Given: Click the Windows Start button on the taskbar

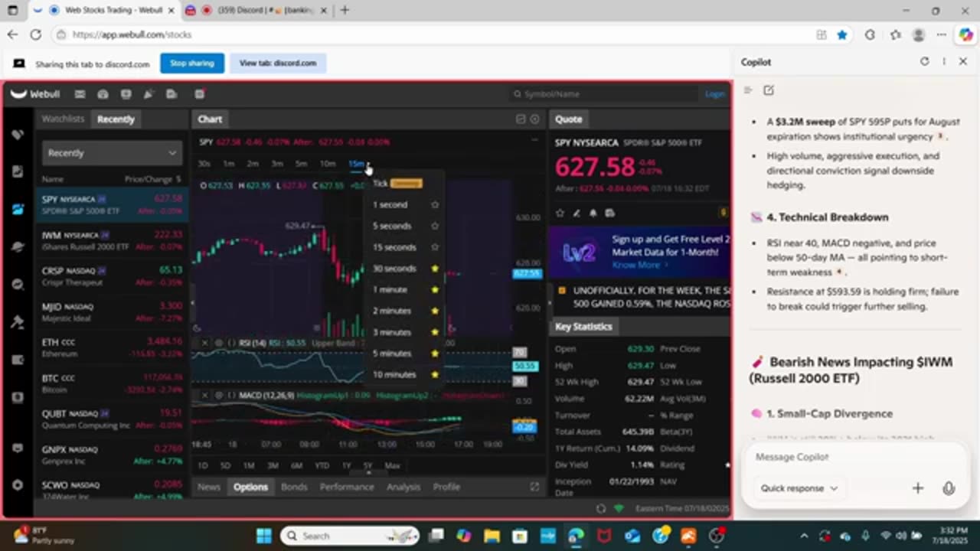Looking at the screenshot, I should pos(263,536).
